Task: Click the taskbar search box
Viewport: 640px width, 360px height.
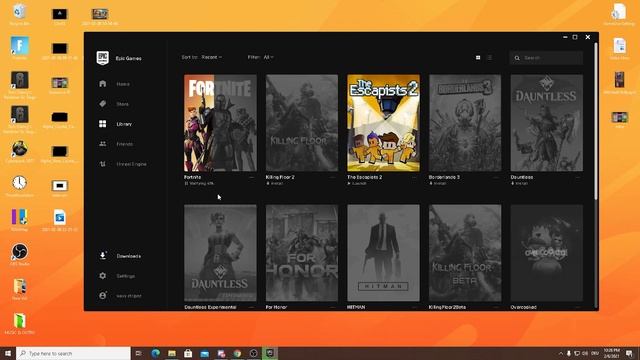Action: (73, 353)
